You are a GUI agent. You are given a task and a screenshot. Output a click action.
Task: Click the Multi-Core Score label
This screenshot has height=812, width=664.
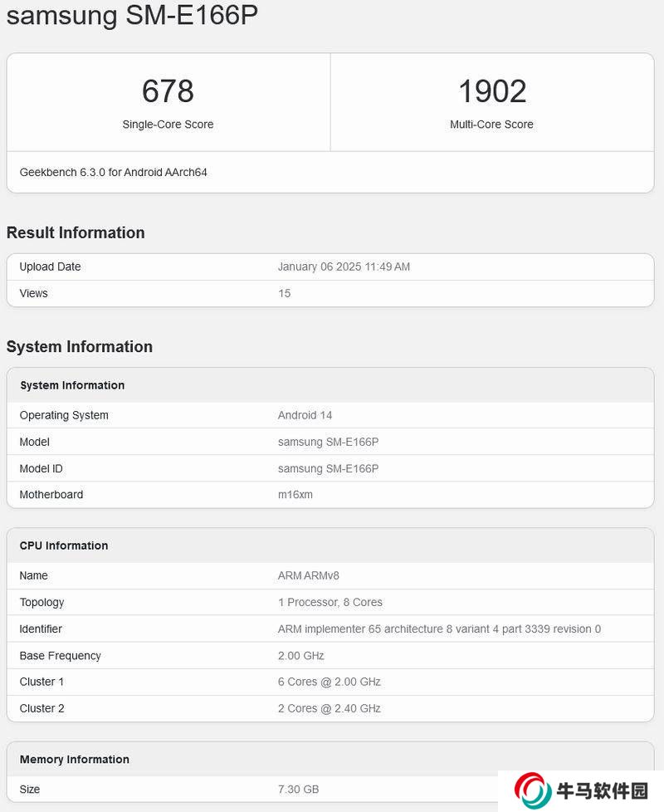(492, 125)
